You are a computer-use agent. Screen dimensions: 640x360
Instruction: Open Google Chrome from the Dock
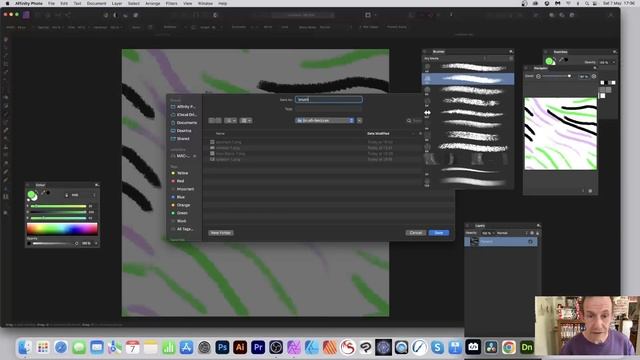tap(509, 347)
